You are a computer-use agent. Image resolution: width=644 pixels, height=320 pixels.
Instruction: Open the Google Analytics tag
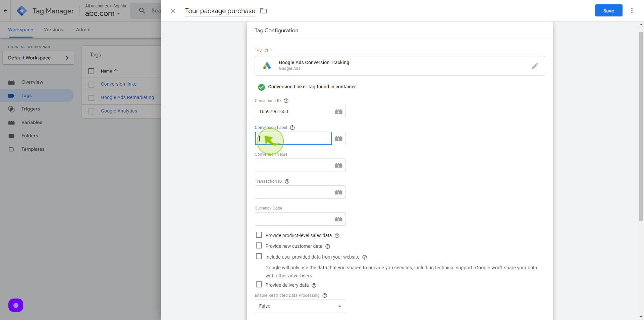119,111
